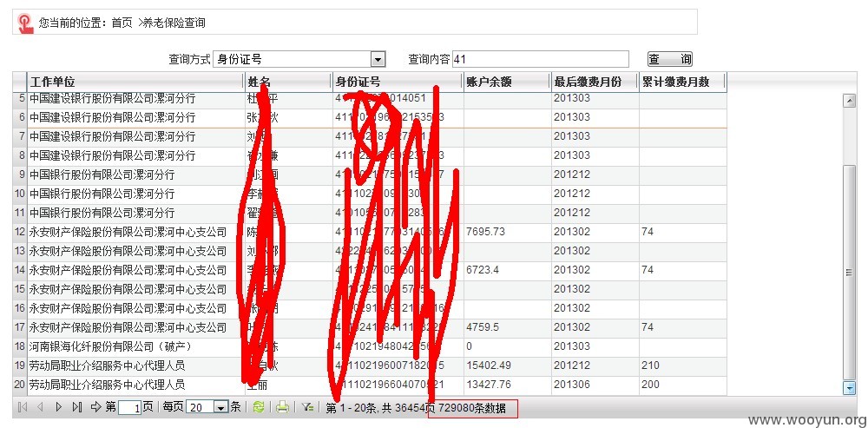Click the vertical scrollbar thumb of the grid
This screenshot has width=868, height=428.
click(849, 272)
